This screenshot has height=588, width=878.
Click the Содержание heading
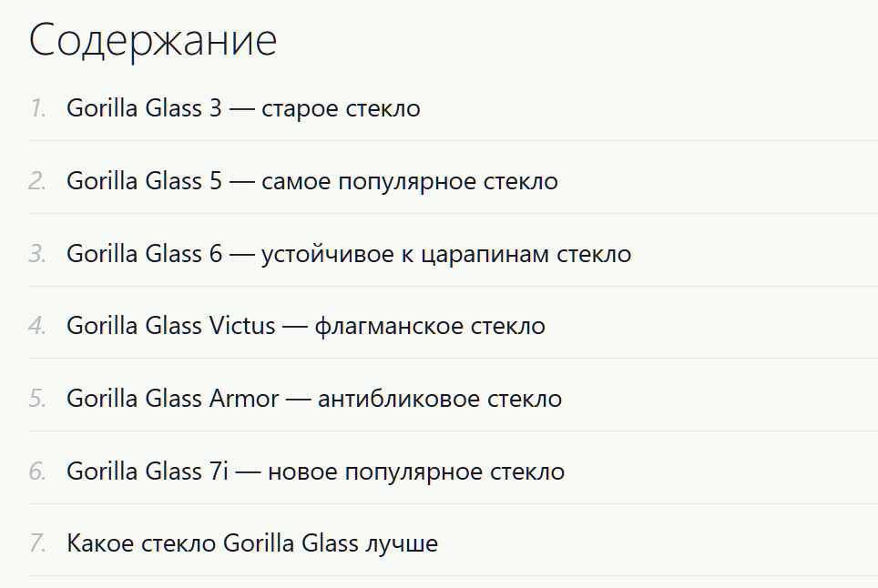point(153,40)
